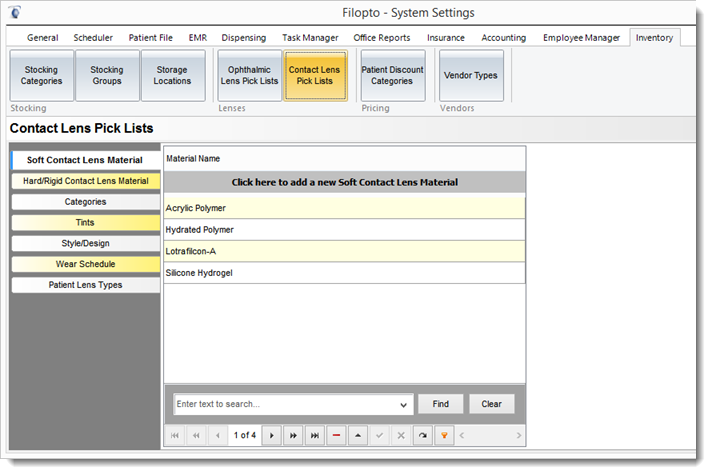Viewport: 711px width, 474px height.
Task: Click to add new Soft Contact Lens Material
Action: click(345, 182)
